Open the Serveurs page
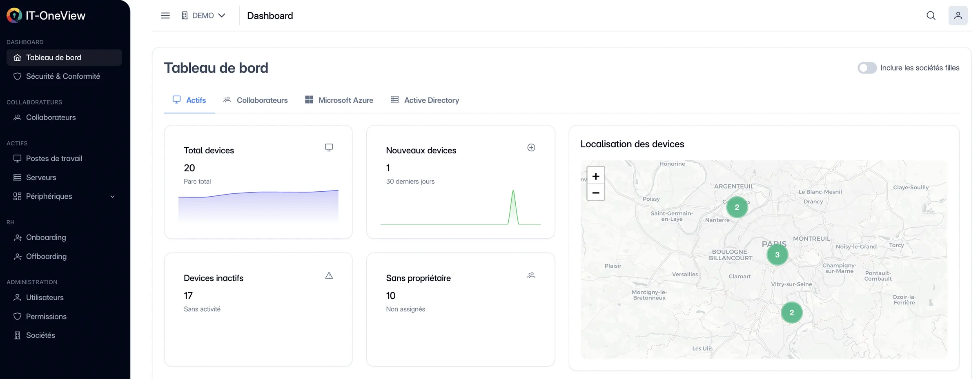The height and width of the screenshot is (379, 980). pyautogui.click(x=64, y=177)
